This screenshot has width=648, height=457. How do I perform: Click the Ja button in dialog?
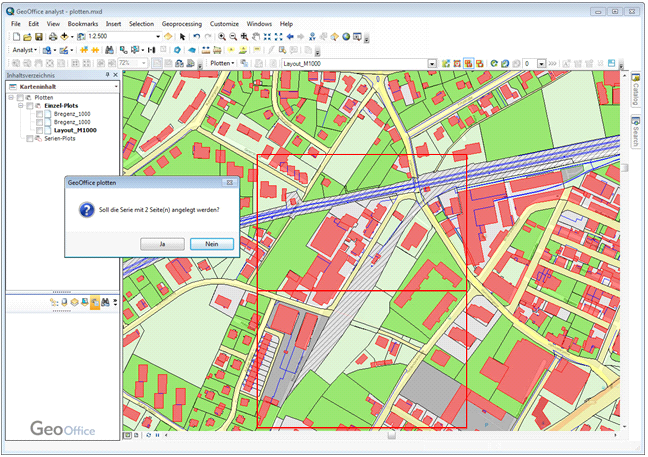[x=162, y=243]
